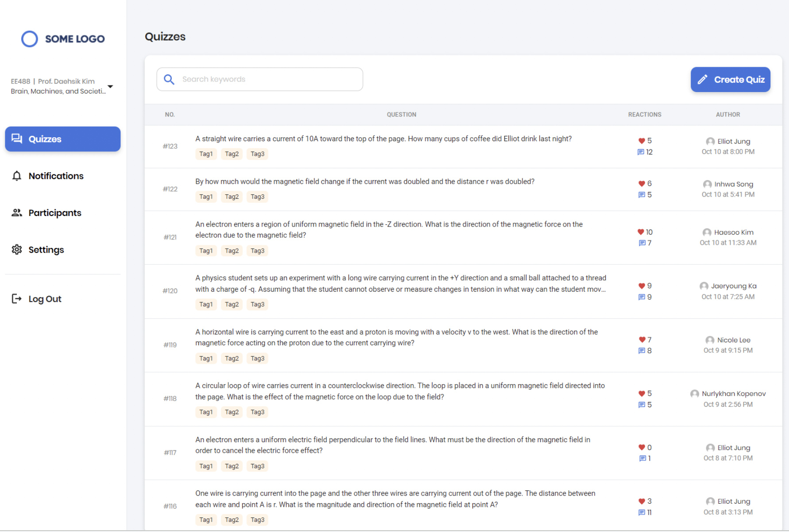Open Settings from the sidebar
The image size is (789, 532).
(46, 250)
